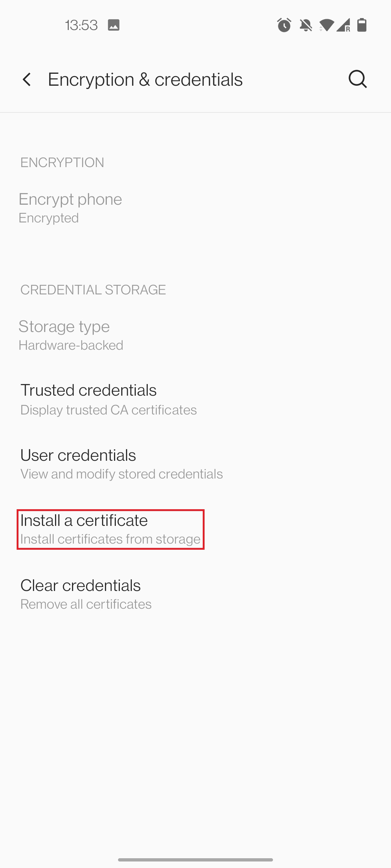This screenshot has width=391, height=868.
Task: Tap the battery status icon
Action: pyautogui.click(x=362, y=25)
